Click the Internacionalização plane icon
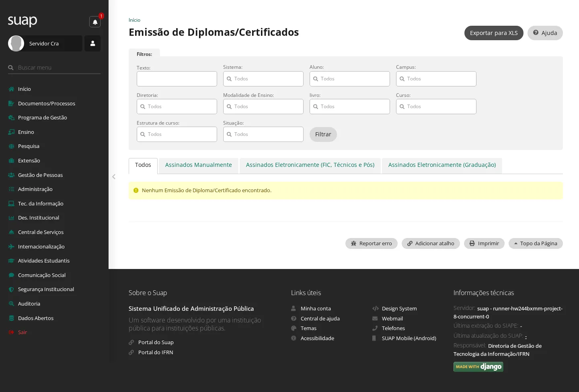The image size is (579, 392). click(11, 246)
